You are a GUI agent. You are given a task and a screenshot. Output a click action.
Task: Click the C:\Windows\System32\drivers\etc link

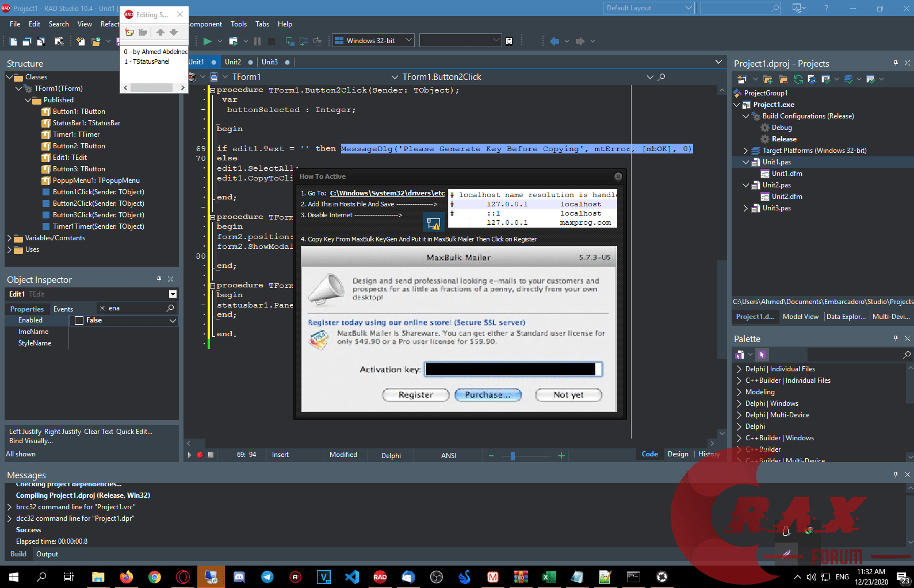coord(387,193)
